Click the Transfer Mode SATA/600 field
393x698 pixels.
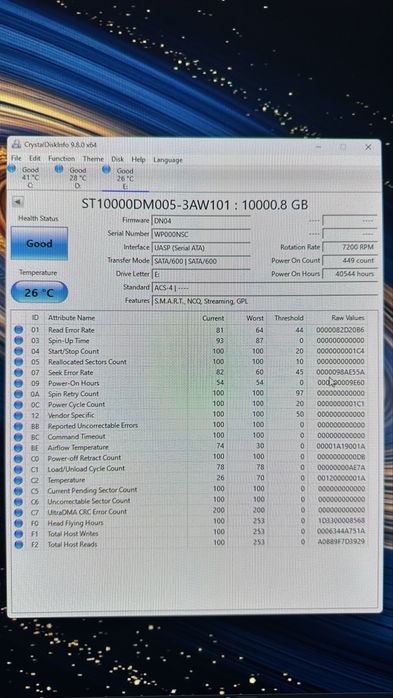click(201, 261)
